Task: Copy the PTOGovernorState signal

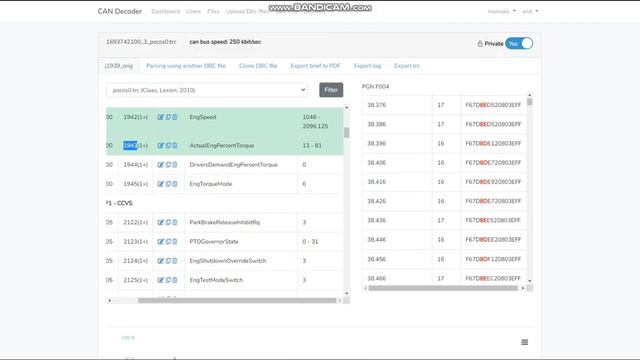Action: tap(168, 242)
